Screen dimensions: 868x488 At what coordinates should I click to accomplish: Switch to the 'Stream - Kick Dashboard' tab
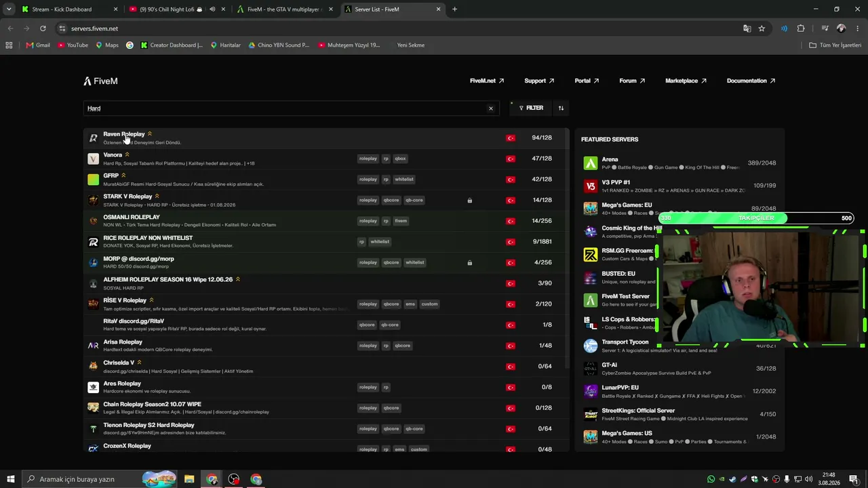(x=70, y=9)
